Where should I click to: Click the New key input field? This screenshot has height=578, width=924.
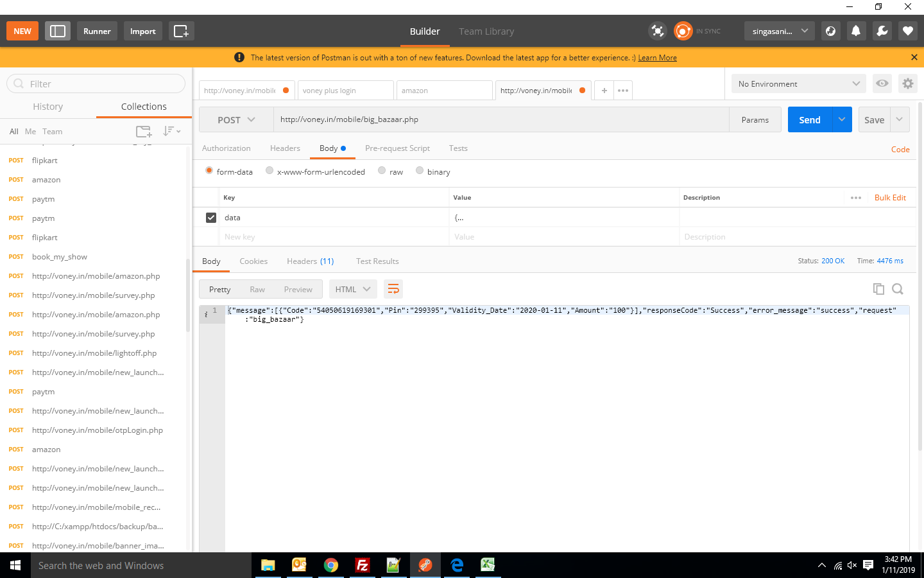334,237
